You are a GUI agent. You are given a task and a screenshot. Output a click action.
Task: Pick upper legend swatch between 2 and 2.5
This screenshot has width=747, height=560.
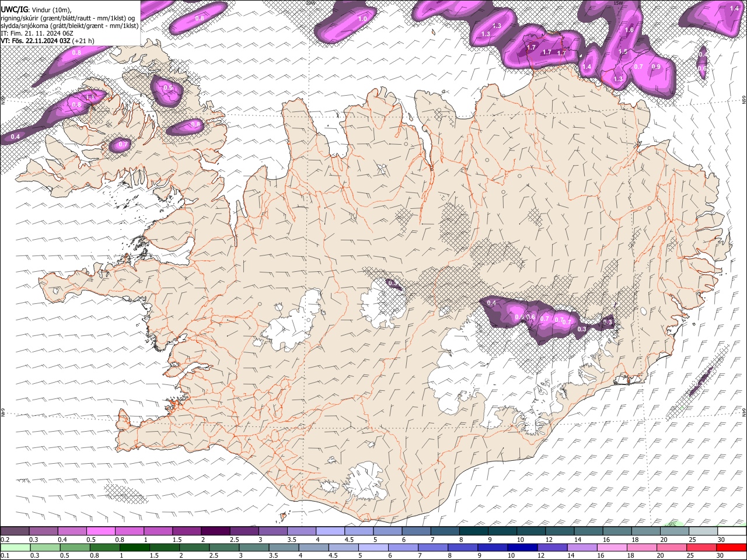[215, 531]
